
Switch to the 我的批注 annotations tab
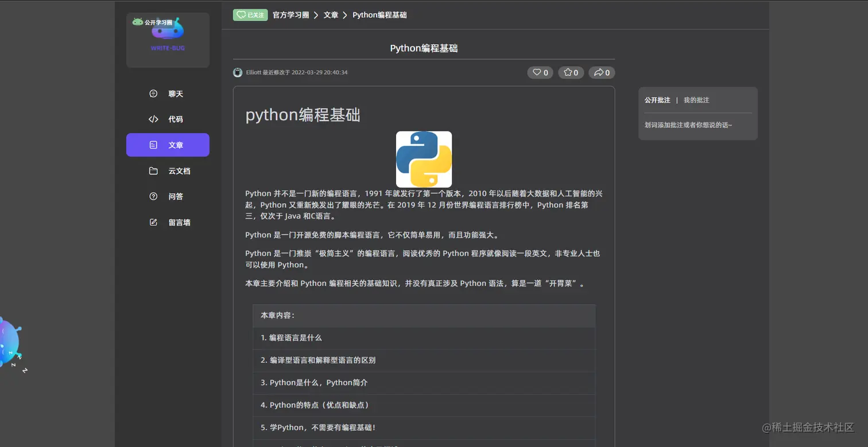click(696, 100)
